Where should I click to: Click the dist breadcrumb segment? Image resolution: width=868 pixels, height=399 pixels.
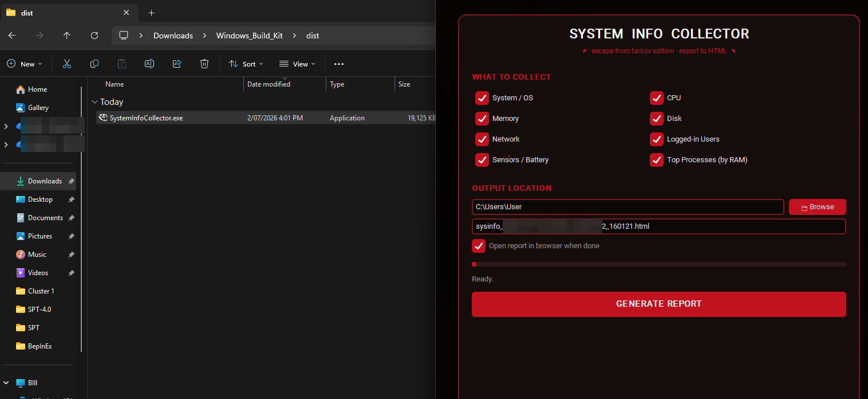pos(313,36)
